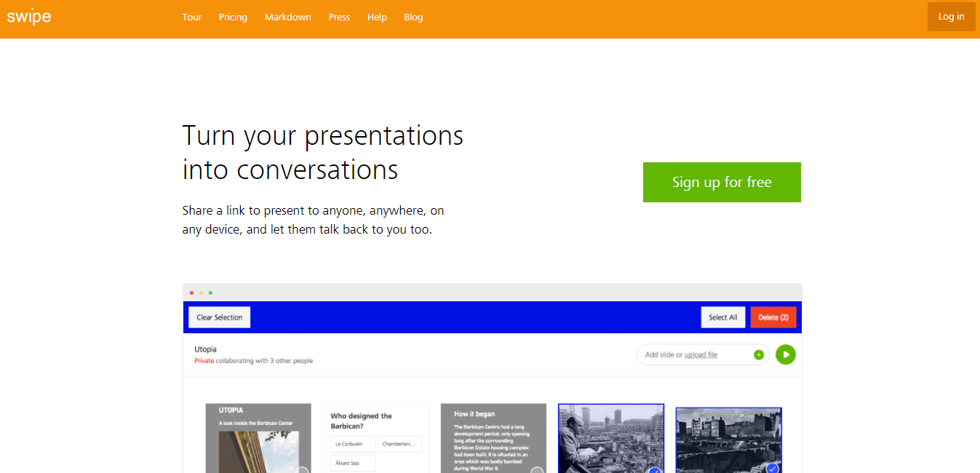Go to the Markdown page

click(288, 17)
